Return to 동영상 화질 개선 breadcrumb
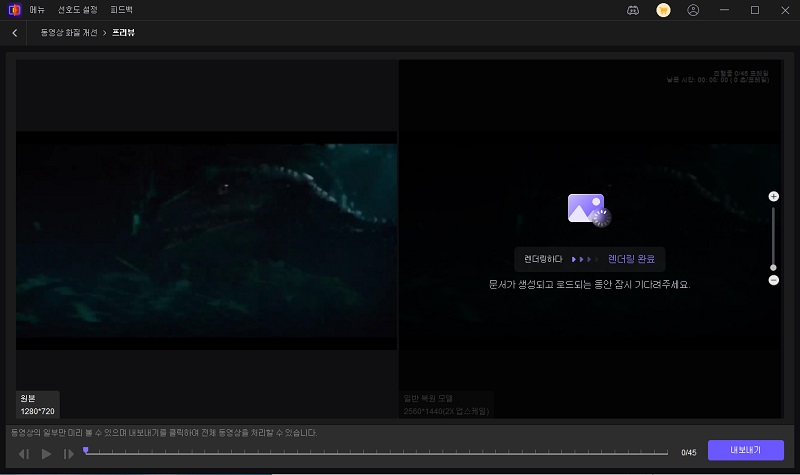Screen dimensions: 800x475 (x=69, y=33)
